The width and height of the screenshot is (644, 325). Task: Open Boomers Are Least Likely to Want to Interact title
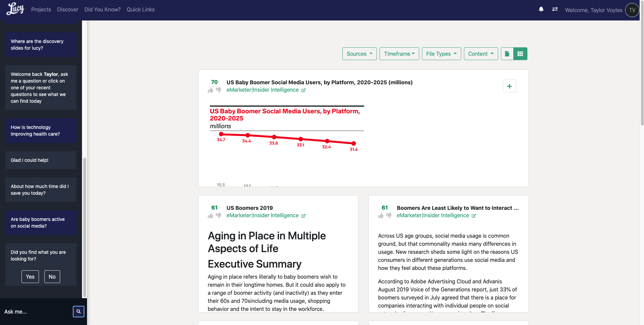coord(458,208)
